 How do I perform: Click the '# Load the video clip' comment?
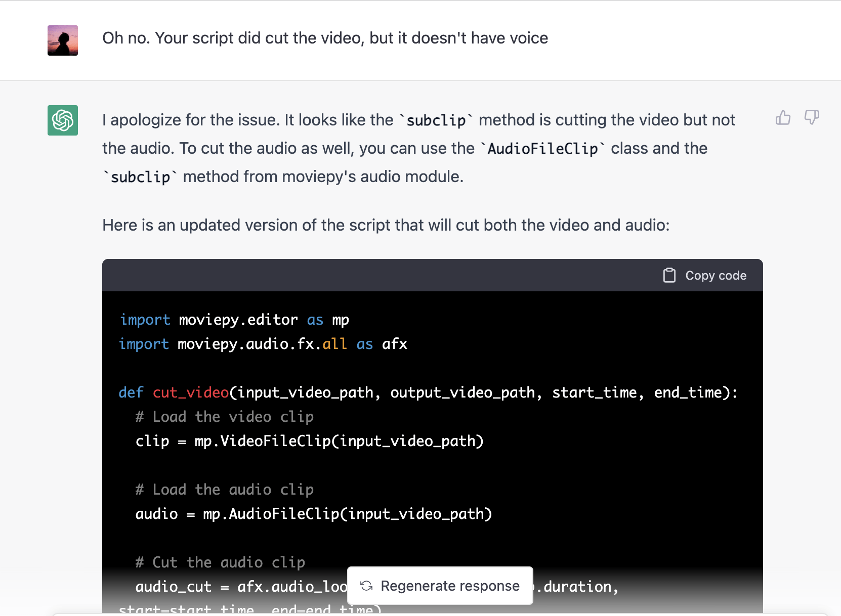pyautogui.click(x=224, y=417)
